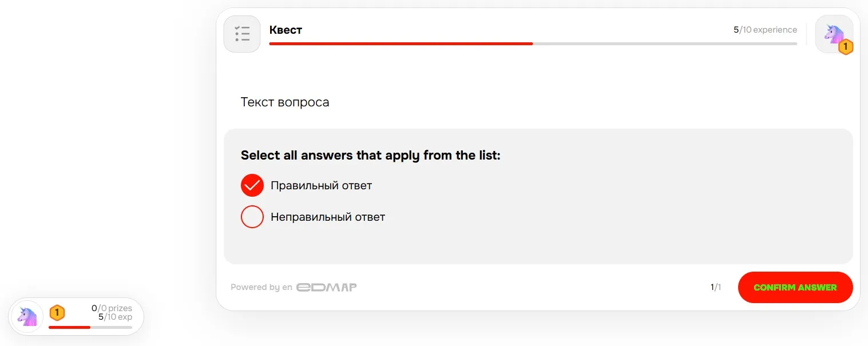This screenshot has width=868, height=346.
Task: Click the 1/1 question counter
Action: (x=716, y=287)
